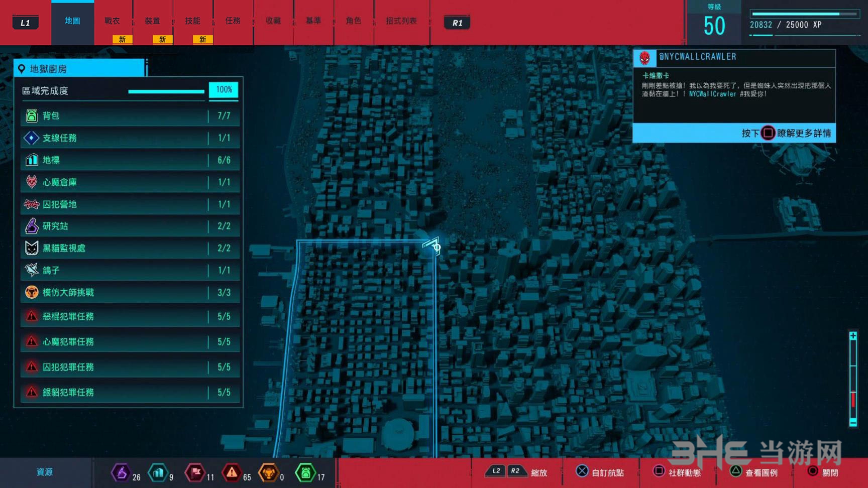The image size is (868, 488).
Task: Select the 銀貂犯罪任務 warning triangle icon
Action: (32, 392)
